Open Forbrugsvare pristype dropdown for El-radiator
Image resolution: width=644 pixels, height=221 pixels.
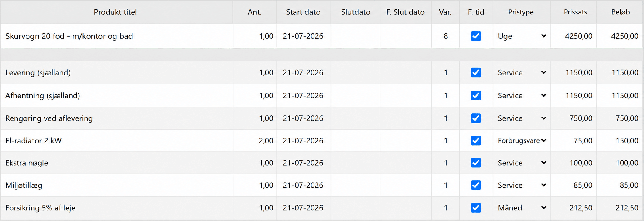tap(522, 140)
